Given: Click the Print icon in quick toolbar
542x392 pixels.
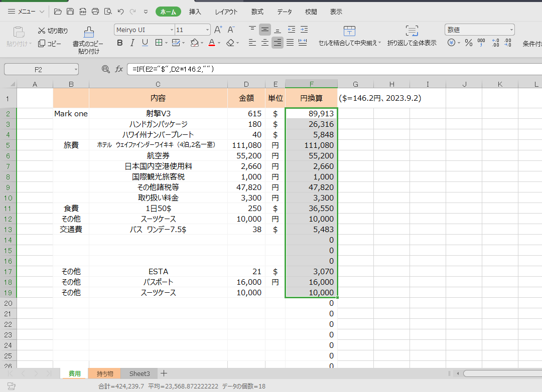Looking at the screenshot, I should [95, 12].
